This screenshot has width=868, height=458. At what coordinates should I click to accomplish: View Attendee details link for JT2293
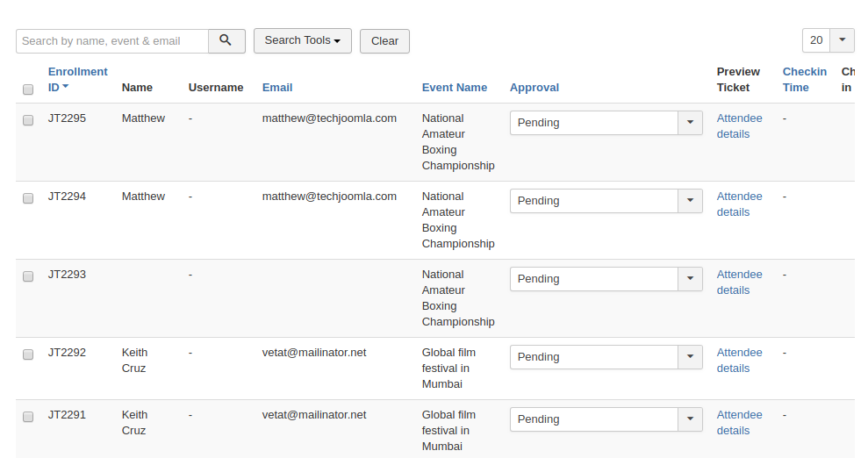coord(739,283)
